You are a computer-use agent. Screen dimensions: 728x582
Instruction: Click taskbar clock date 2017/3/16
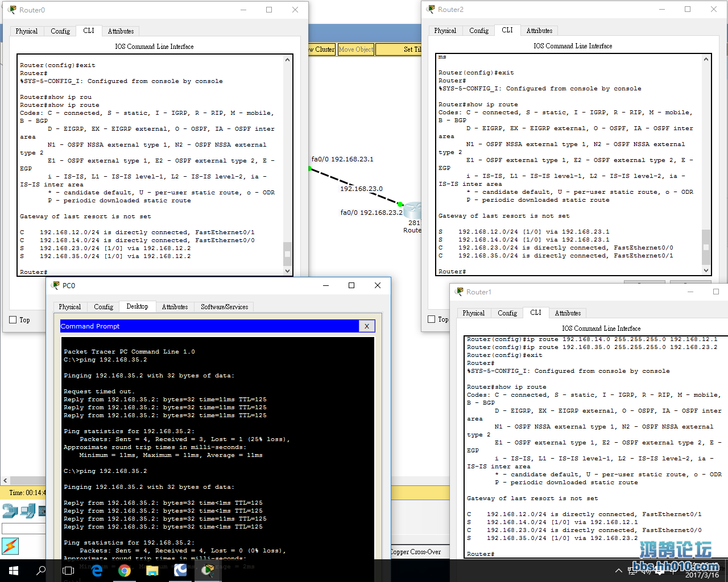(x=702, y=575)
